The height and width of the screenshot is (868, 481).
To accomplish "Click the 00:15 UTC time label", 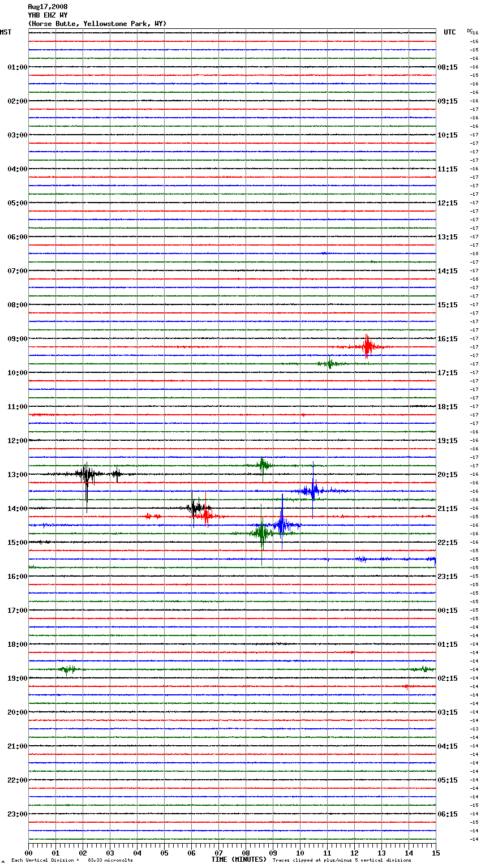I will [x=448, y=611].
